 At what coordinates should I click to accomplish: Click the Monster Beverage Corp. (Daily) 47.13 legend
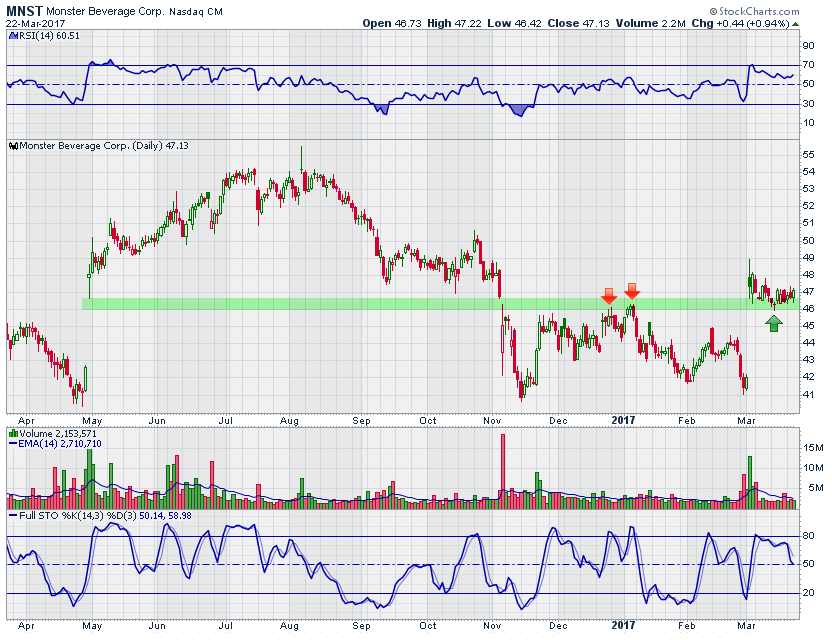tap(104, 146)
